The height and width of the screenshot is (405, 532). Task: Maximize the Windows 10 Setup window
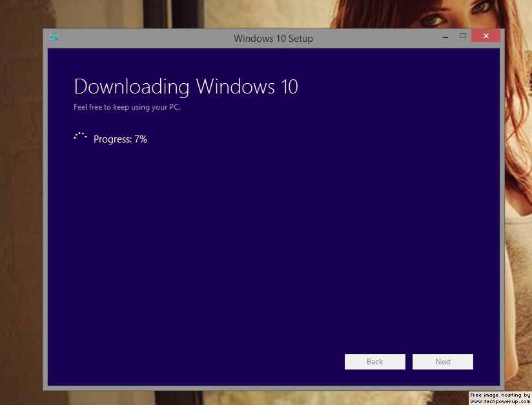point(463,35)
